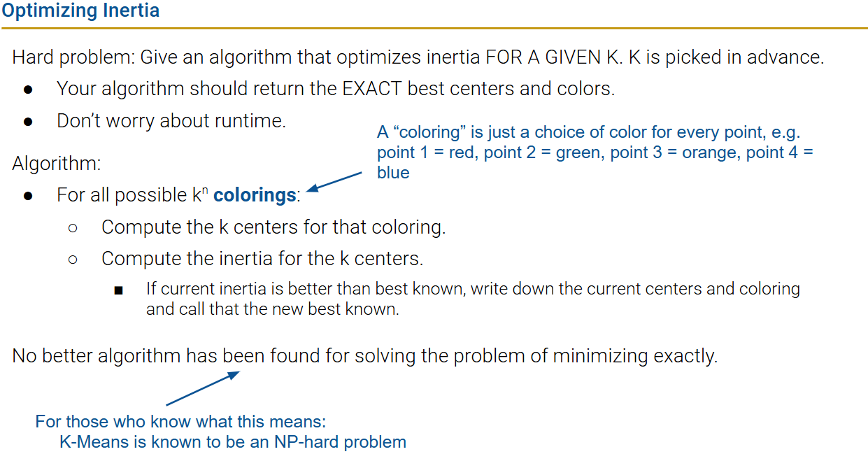Click the text "Don't worry about runtime."
The width and height of the screenshot is (868, 454).
pyautogui.click(x=171, y=120)
